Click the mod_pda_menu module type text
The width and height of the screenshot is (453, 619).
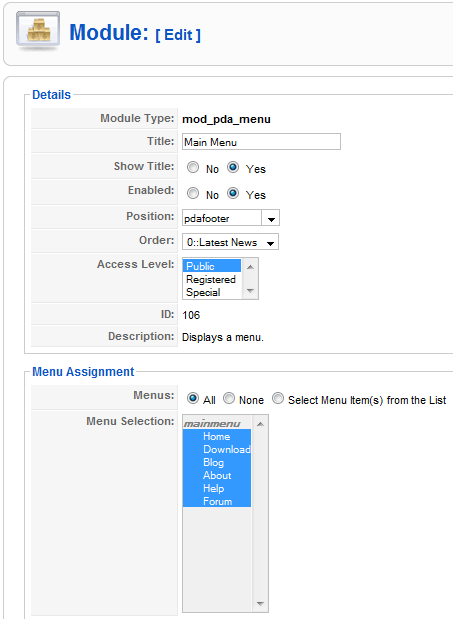[226, 119]
